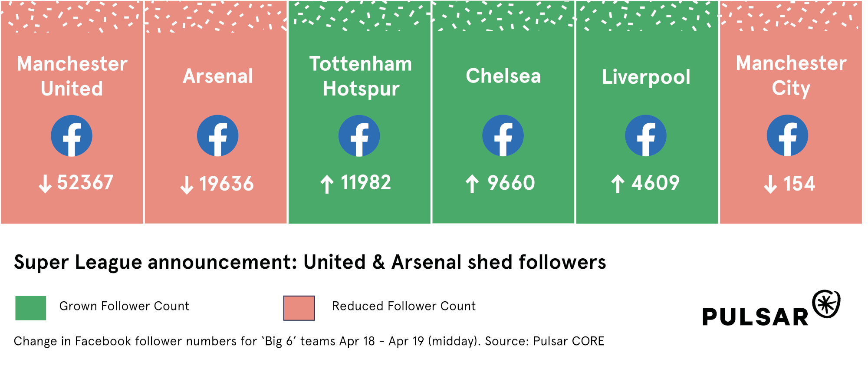The height and width of the screenshot is (389, 868).
Task: Select the green Grown Follower Count swatch
Action: [31, 308]
